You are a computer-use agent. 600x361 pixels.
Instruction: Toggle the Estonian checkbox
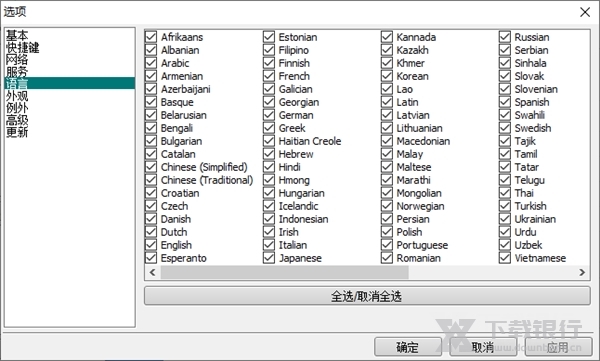[269, 37]
